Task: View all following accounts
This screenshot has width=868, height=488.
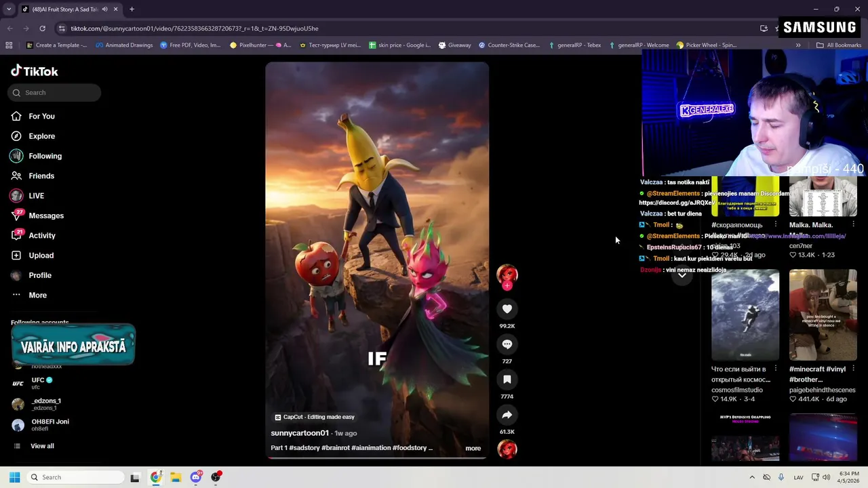Action: [x=42, y=446]
